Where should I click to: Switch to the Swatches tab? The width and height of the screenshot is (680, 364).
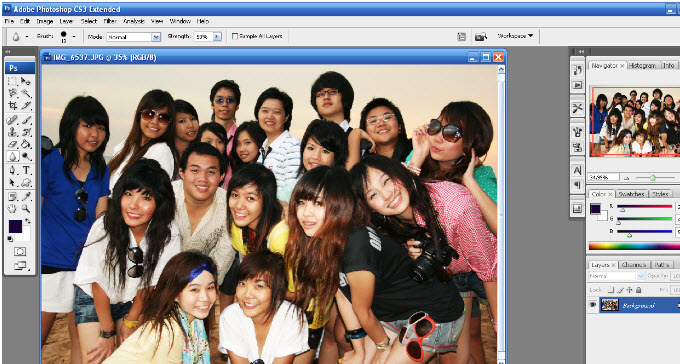click(631, 194)
